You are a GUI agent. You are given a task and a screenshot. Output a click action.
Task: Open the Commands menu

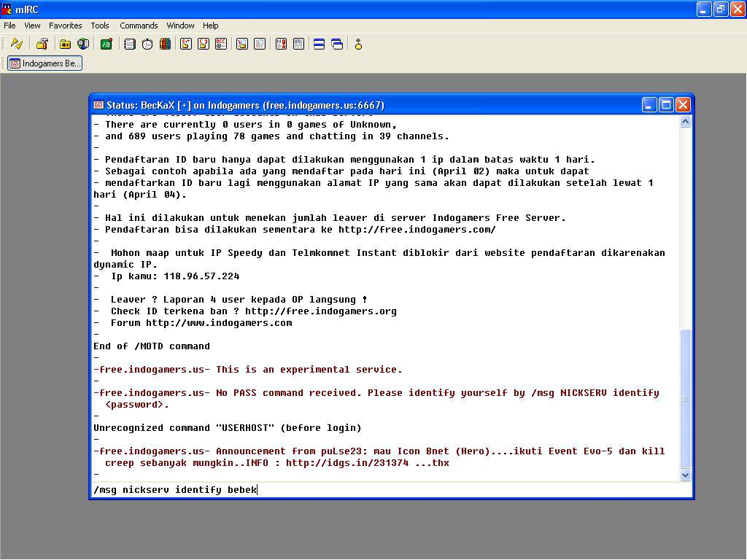pos(139,26)
